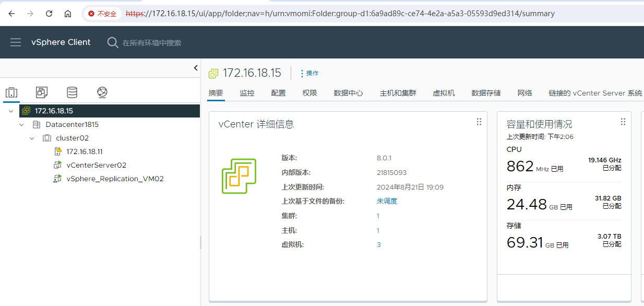Image resolution: width=644 pixels, height=306 pixels.
Task: Switch to VMs and Templates view icon
Action: pos(42,92)
